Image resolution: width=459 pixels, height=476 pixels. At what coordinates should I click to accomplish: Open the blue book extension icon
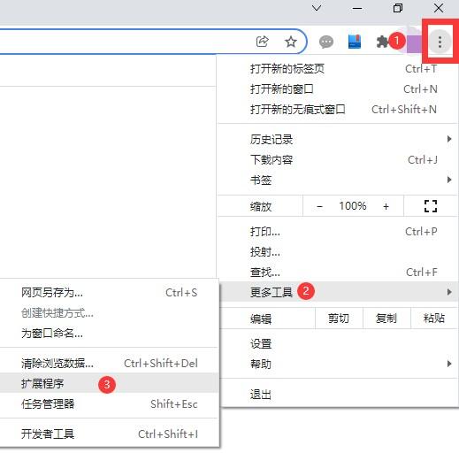coord(355,42)
